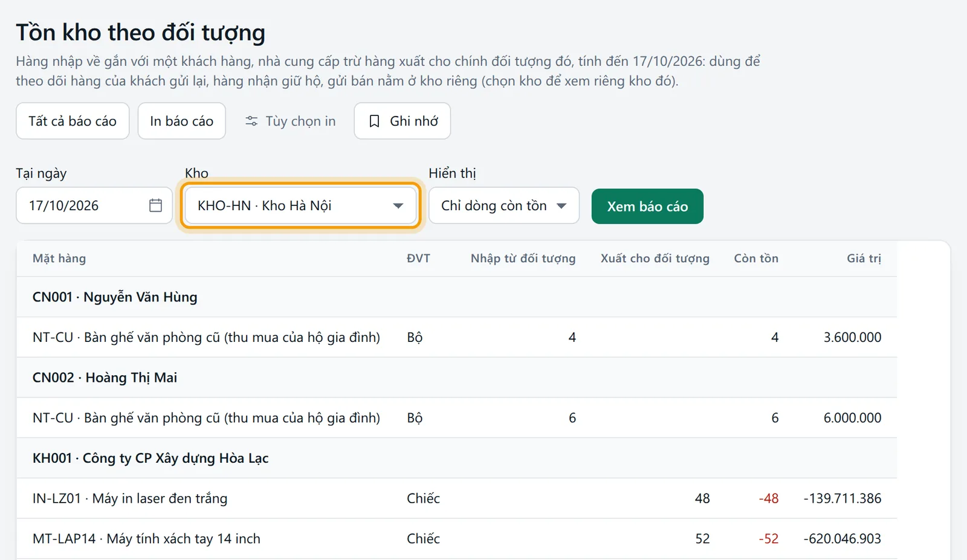Run the report with Xem báo cáo
Image resolution: width=967 pixels, height=560 pixels.
(x=647, y=206)
